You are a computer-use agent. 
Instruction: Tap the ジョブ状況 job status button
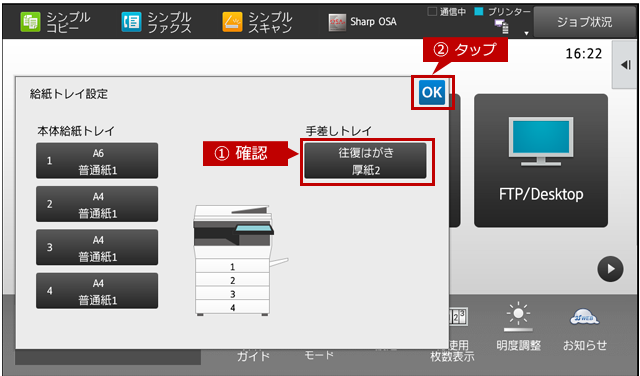[x=584, y=22]
